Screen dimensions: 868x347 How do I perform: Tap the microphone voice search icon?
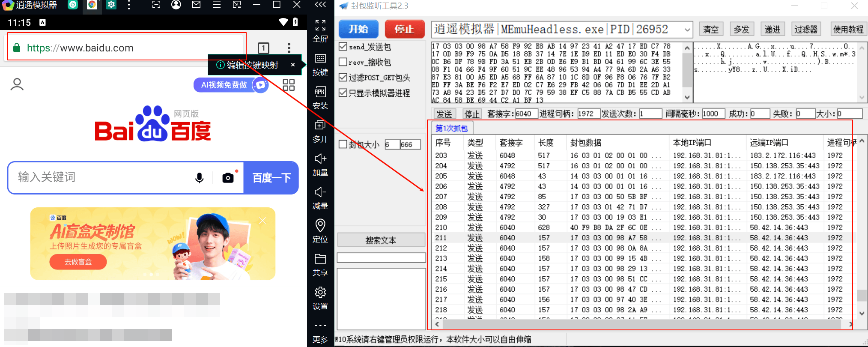point(199,178)
